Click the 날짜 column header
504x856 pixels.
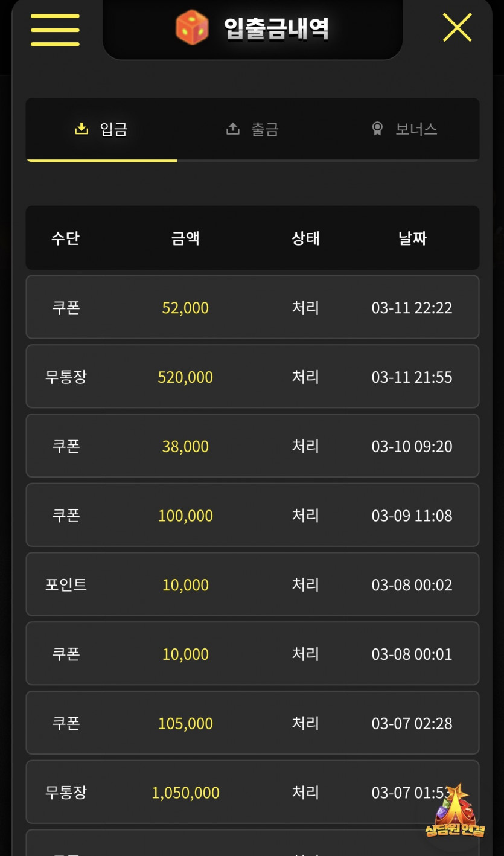pos(412,238)
